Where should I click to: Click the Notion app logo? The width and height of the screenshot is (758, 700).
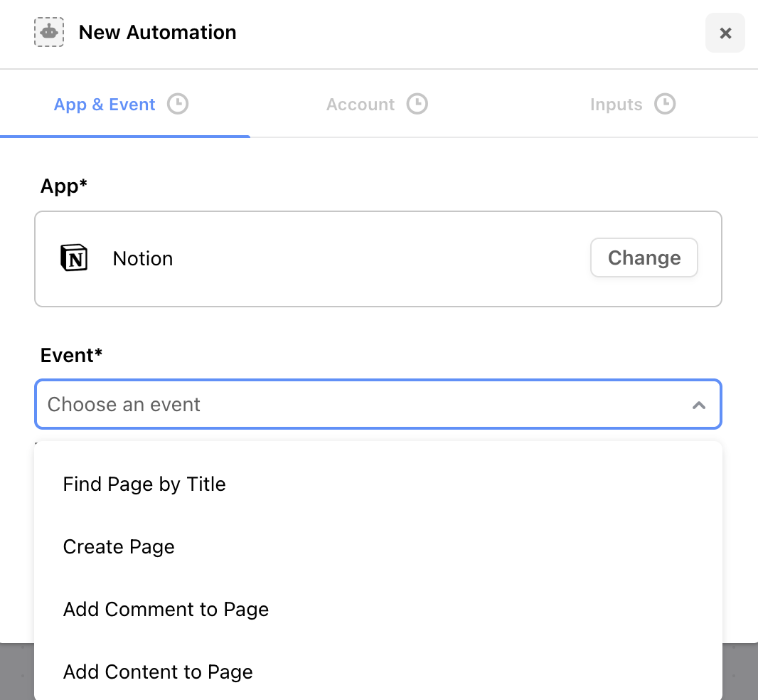click(74, 258)
